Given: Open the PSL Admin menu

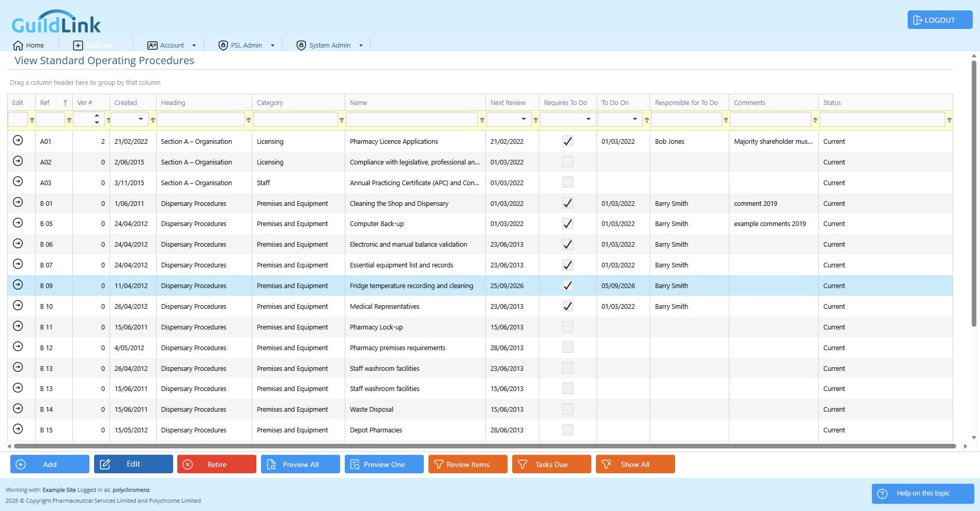Looking at the screenshot, I should [246, 45].
